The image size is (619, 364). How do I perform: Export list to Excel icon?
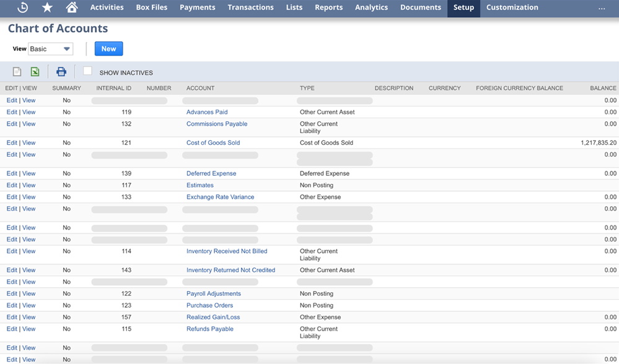point(35,72)
